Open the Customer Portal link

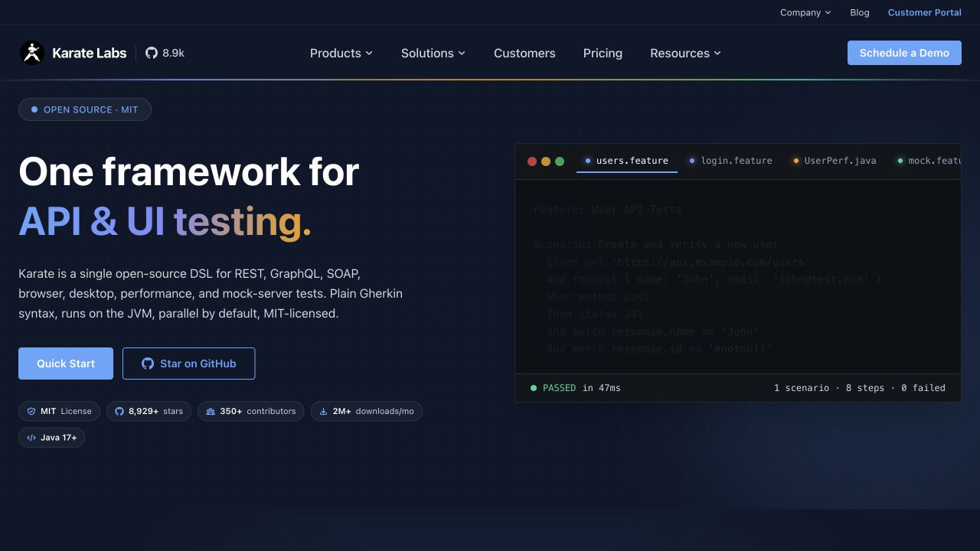click(925, 12)
